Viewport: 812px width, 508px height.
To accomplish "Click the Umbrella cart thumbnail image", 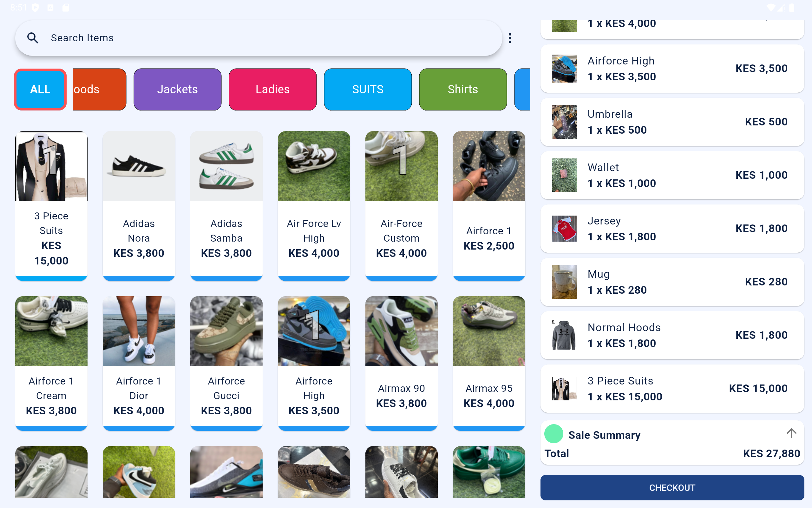I will click(564, 122).
